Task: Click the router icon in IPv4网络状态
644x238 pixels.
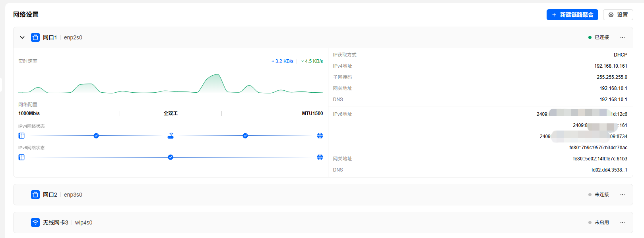Action: click(171, 136)
